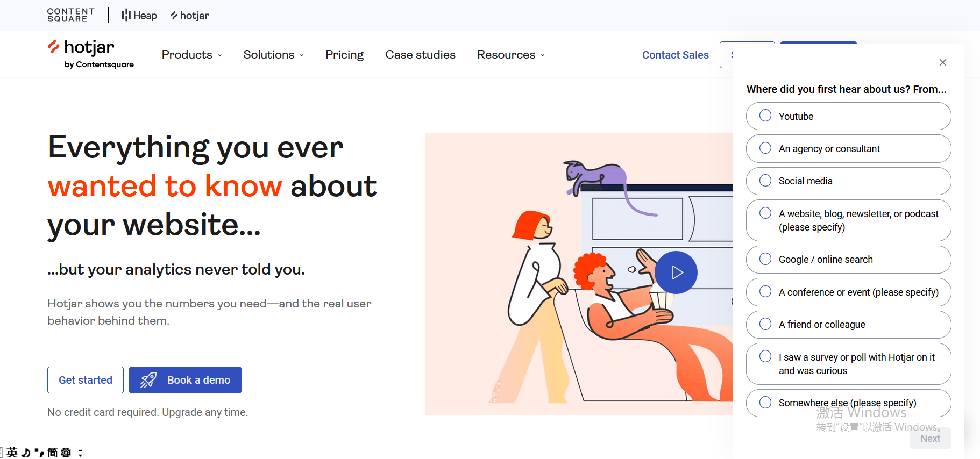Expand the Products menu

191,55
